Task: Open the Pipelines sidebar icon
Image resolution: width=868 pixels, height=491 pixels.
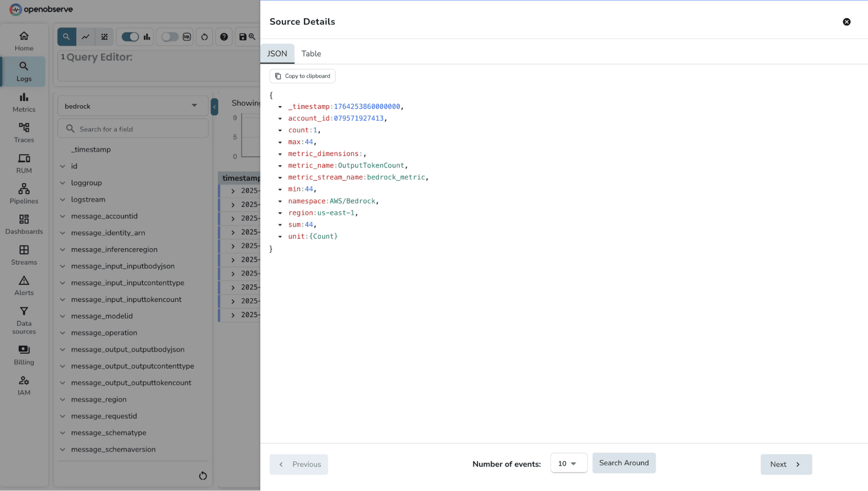Action: click(x=24, y=193)
